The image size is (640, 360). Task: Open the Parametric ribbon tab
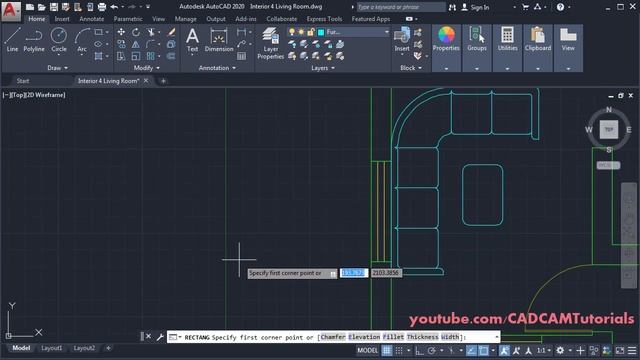[x=128, y=19]
